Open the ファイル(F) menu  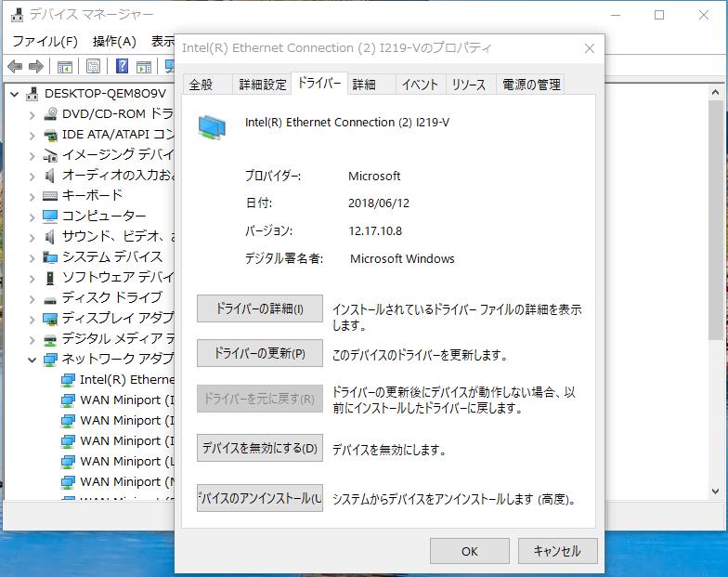click(x=45, y=41)
